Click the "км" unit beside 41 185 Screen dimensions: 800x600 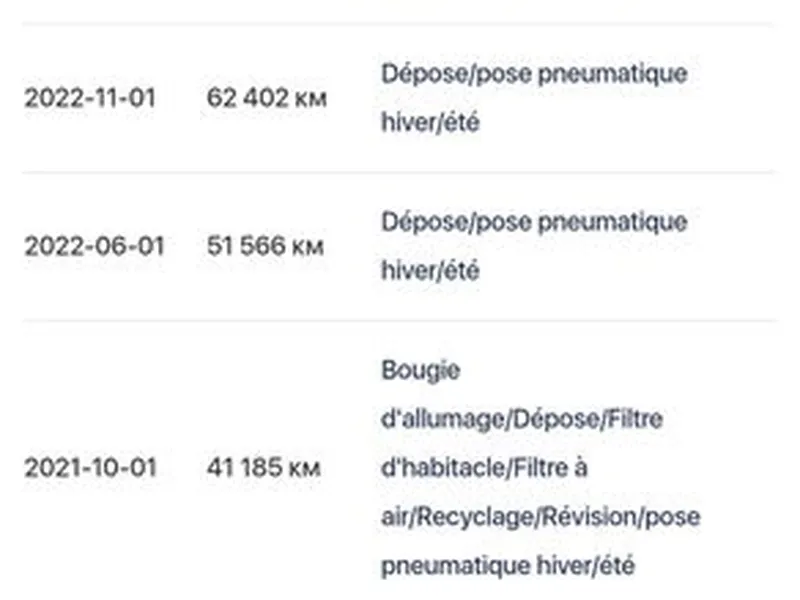[303, 468]
